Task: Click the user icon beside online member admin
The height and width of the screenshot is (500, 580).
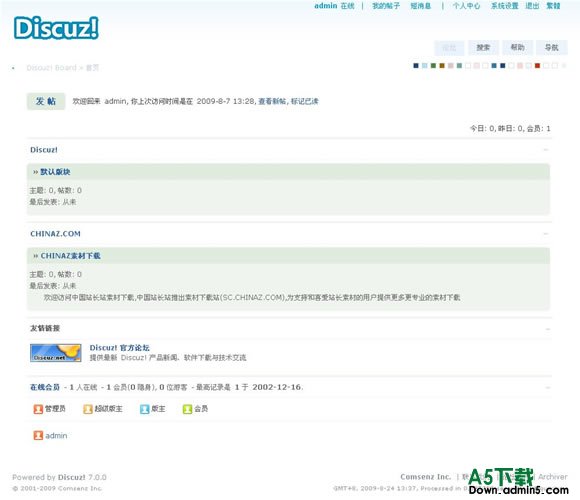Action: tap(38, 435)
